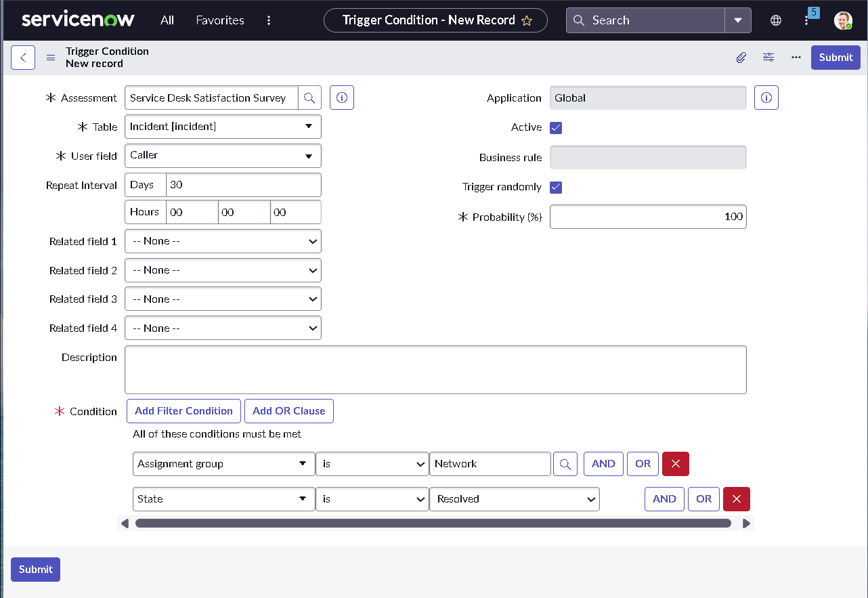Image resolution: width=868 pixels, height=598 pixels.
Task: Uncheck the Active checkbox
Action: (556, 127)
